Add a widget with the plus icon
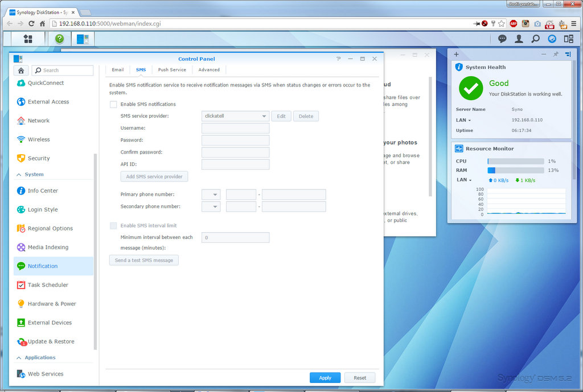This screenshot has height=392, width=583. click(x=456, y=54)
